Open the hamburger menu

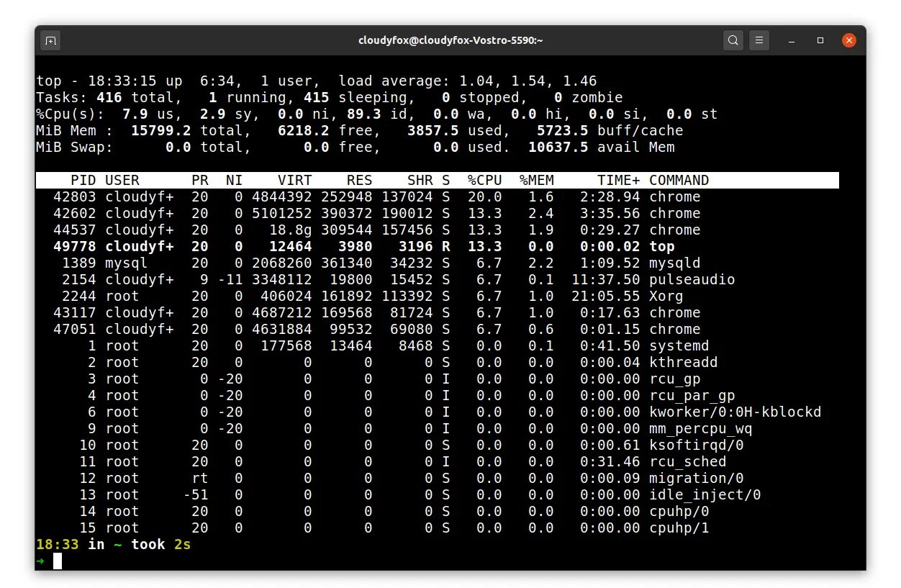pyautogui.click(x=759, y=40)
